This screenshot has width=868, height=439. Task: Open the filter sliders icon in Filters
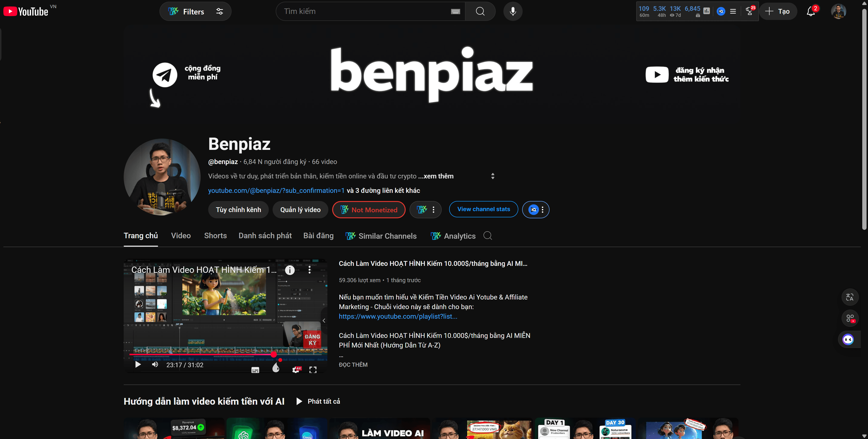coord(219,12)
